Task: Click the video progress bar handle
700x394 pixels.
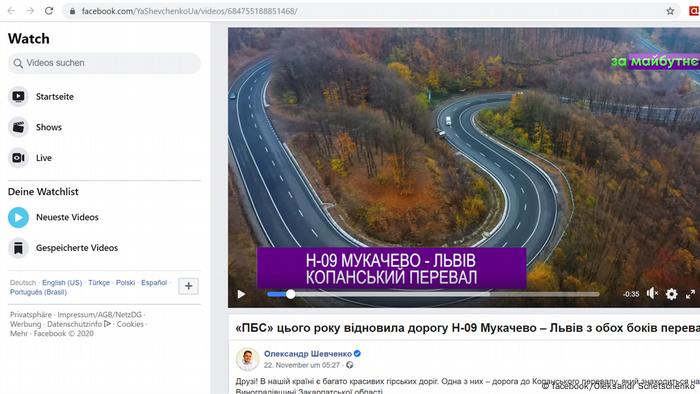Action: coord(291,294)
